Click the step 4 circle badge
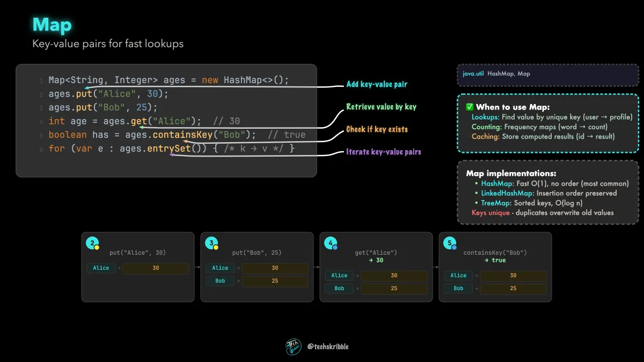The height and width of the screenshot is (362, 644). [332, 243]
